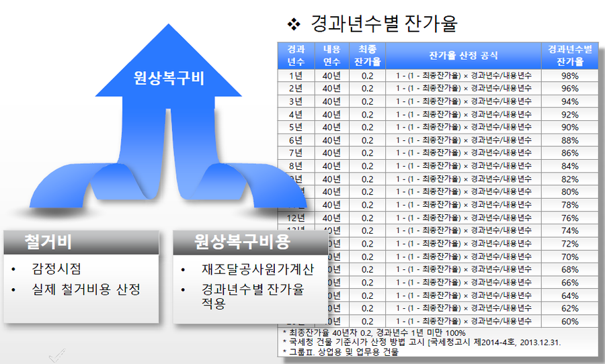This screenshot has height=364, width=605.
Task: Select the 5년 cell
Action: [x=296, y=127]
